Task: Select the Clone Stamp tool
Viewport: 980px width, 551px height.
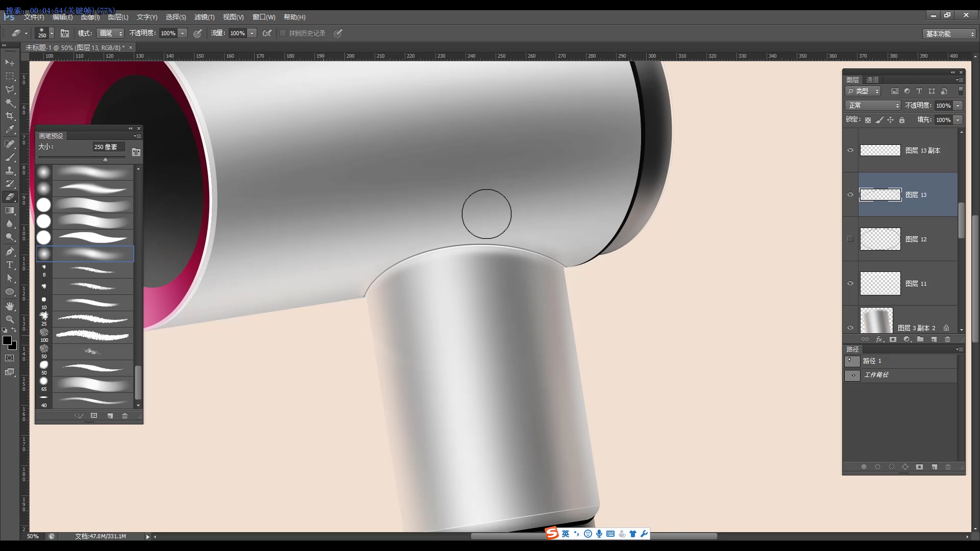Action: click(10, 170)
